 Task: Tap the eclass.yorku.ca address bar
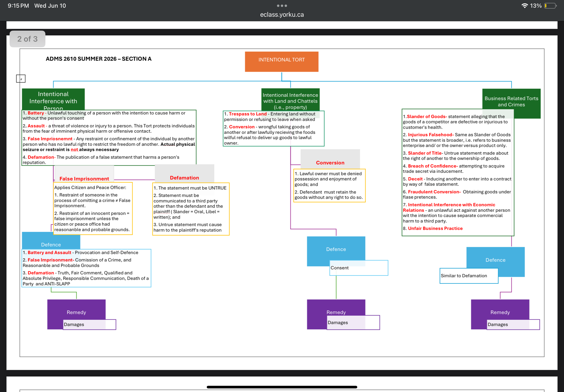(x=282, y=15)
